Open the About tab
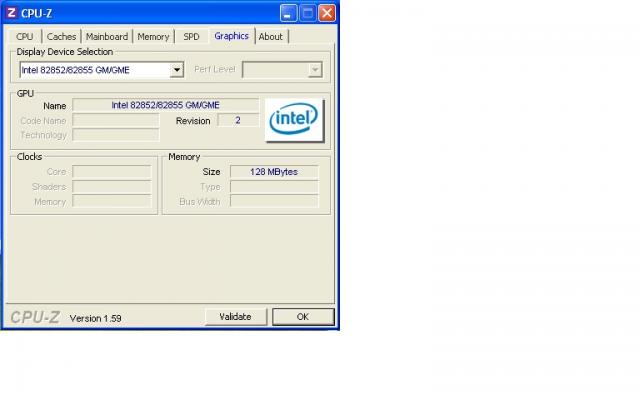This screenshot has width=640, height=400. pyautogui.click(x=271, y=37)
